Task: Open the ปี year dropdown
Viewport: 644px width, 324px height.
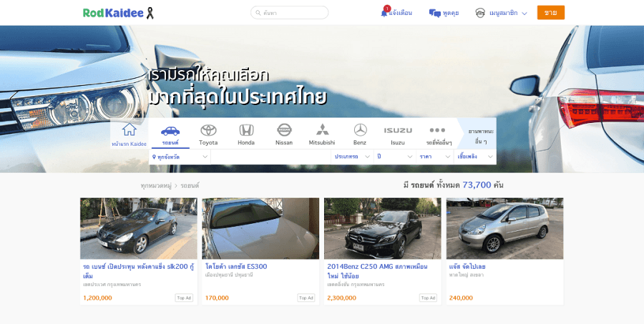Action: (395, 157)
